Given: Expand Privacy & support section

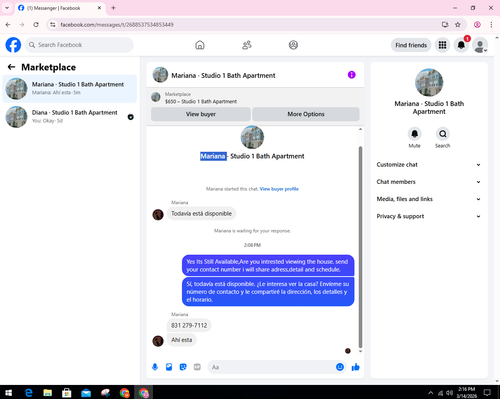Looking at the screenshot, I should point(429,216).
